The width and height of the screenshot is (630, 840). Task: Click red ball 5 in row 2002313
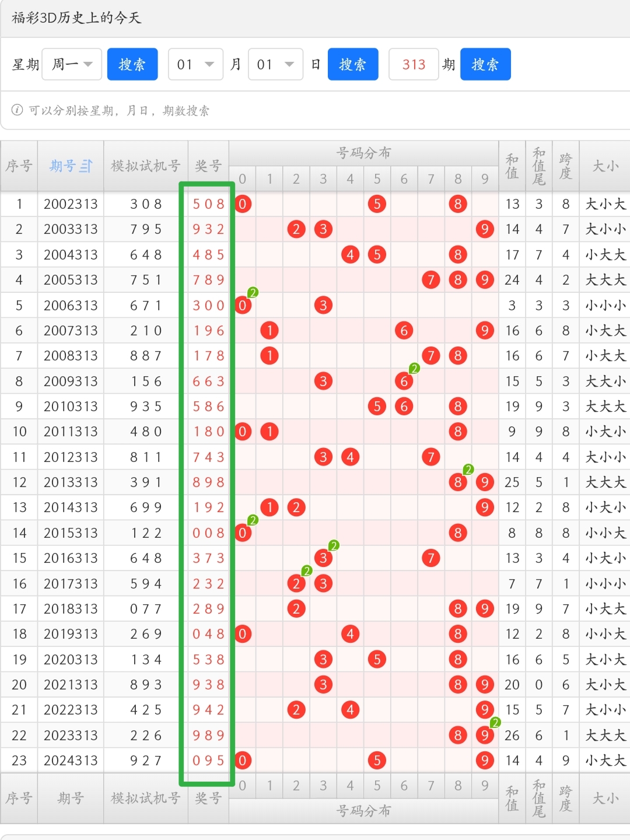pyautogui.click(x=377, y=204)
